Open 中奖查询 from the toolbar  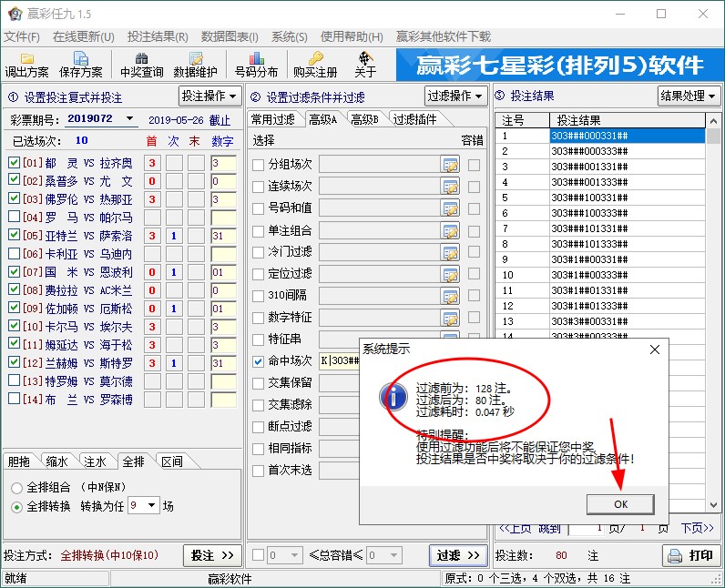pyautogui.click(x=141, y=65)
